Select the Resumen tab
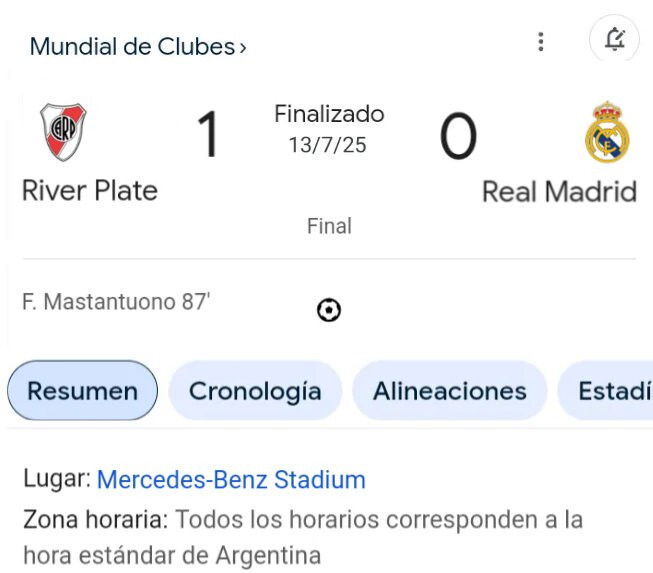The image size is (653, 573). pyautogui.click(x=82, y=391)
